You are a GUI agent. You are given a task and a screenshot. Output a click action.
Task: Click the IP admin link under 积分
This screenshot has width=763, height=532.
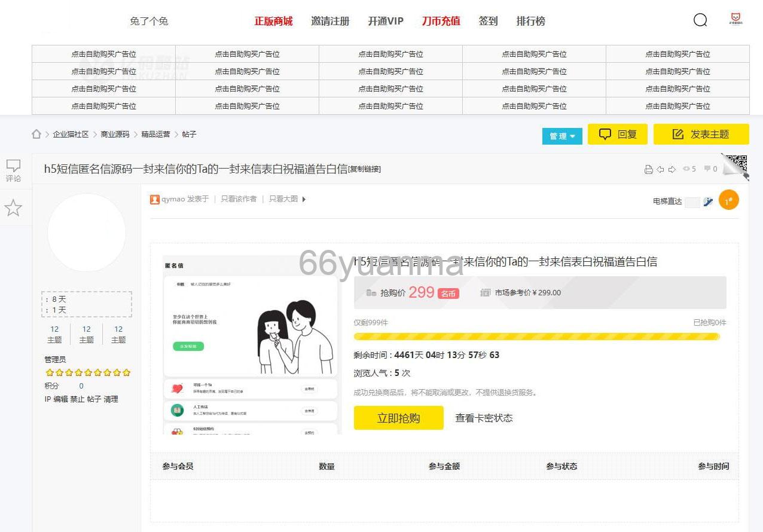(x=48, y=399)
